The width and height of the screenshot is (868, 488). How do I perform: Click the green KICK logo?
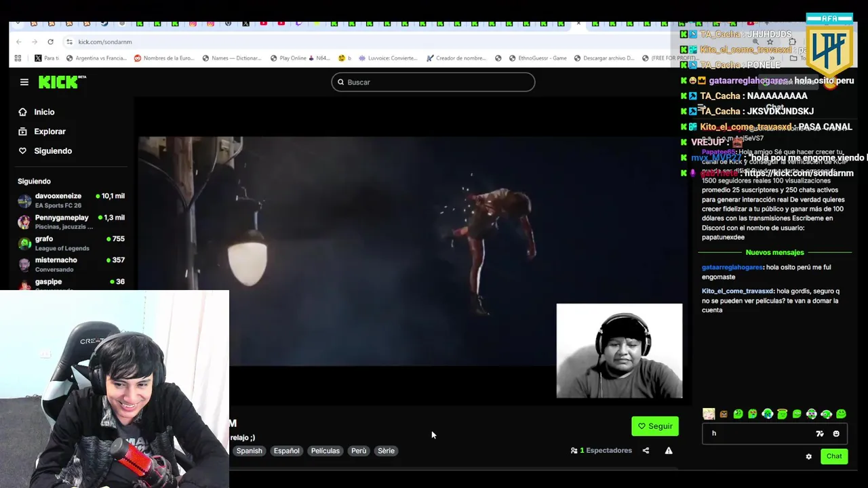click(62, 82)
